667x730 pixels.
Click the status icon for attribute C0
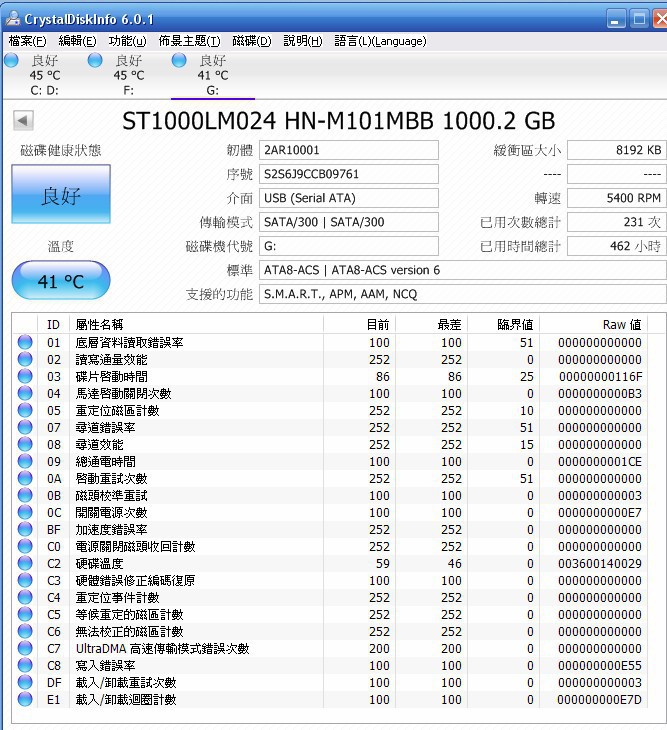point(25,546)
